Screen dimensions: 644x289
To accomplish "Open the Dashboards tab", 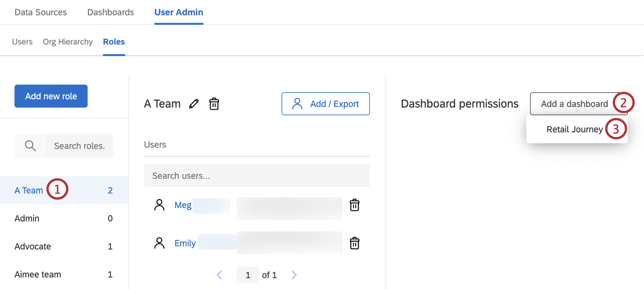I will click(x=111, y=12).
